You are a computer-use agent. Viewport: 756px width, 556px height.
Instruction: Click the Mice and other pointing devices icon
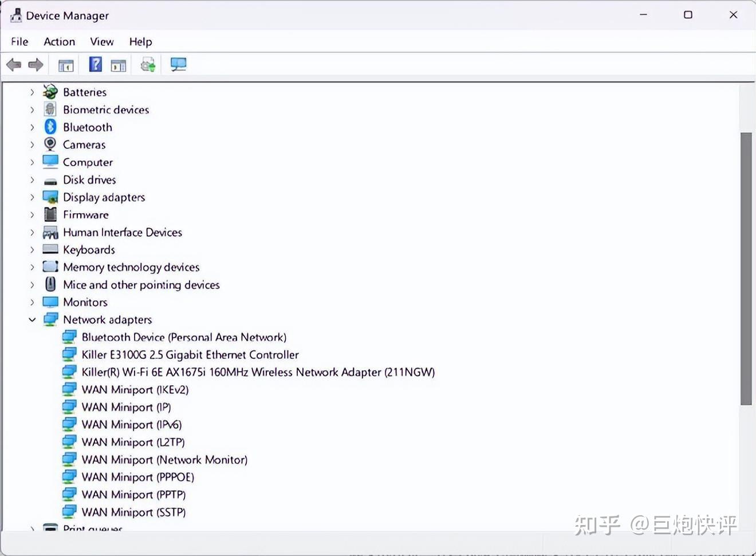[50, 284]
